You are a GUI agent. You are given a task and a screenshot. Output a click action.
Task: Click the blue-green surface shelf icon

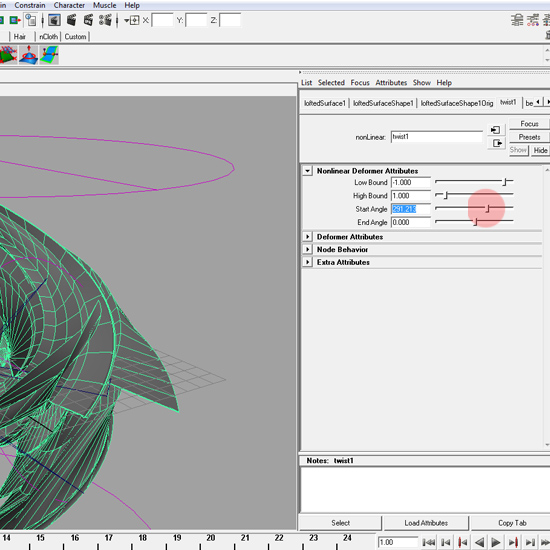point(49,55)
